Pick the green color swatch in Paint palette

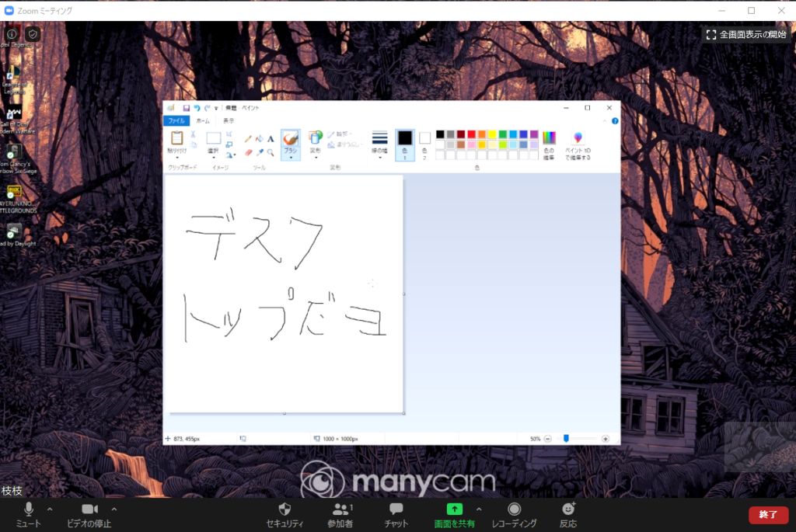(x=503, y=134)
